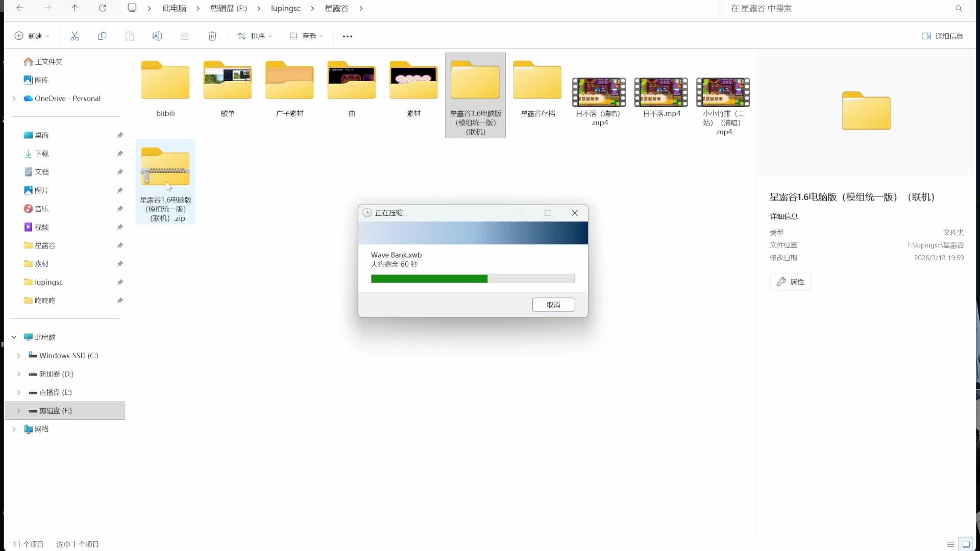Viewport: 980px width, 551px height.
Task: Click the Refresh button in navigation bar
Action: [103, 8]
